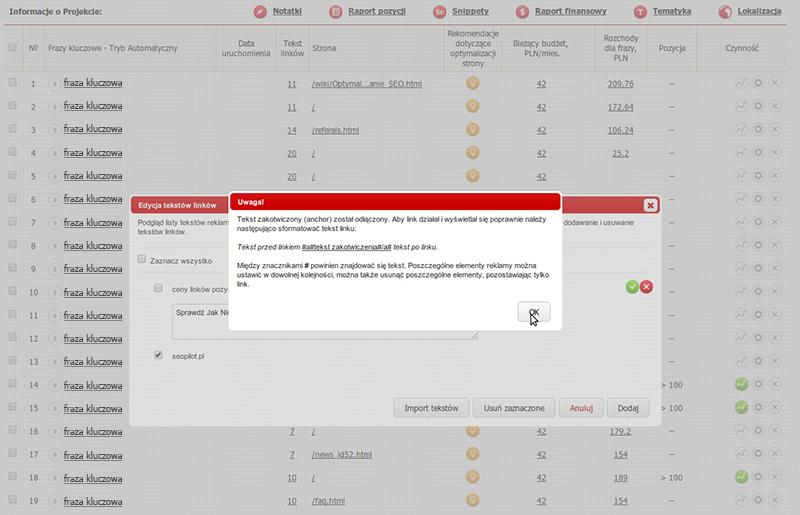Viewport: 800px width, 515px height.
Task: Click the 'Import tekstów' button
Action: [x=431, y=408]
